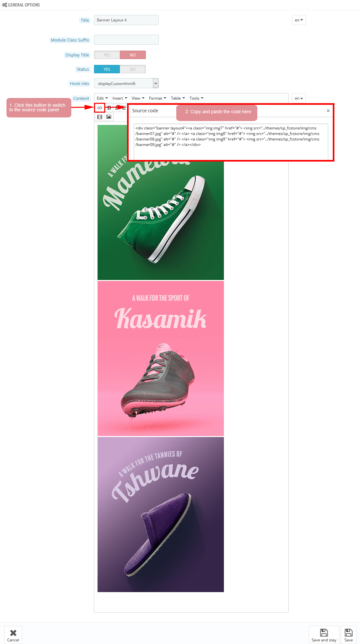Click the insert image icon
The image size is (360, 644).
click(109, 117)
